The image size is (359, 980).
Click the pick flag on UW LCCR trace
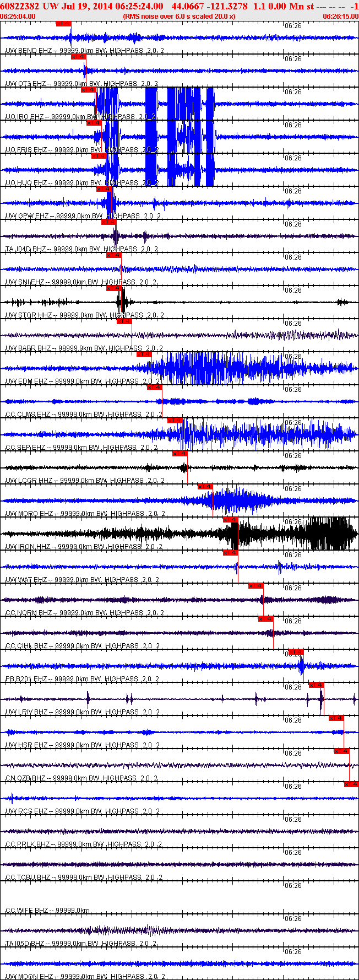coord(179,454)
